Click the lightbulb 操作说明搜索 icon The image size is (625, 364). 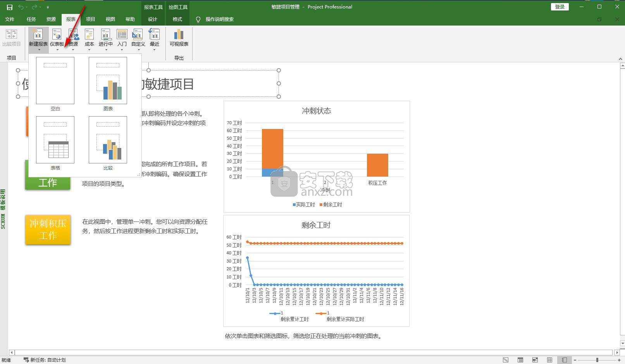click(x=198, y=19)
